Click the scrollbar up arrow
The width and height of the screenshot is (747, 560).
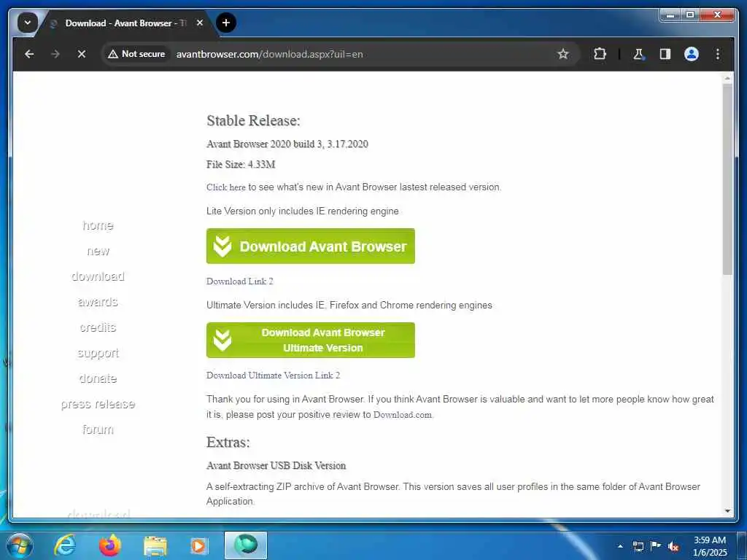pos(727,77)
